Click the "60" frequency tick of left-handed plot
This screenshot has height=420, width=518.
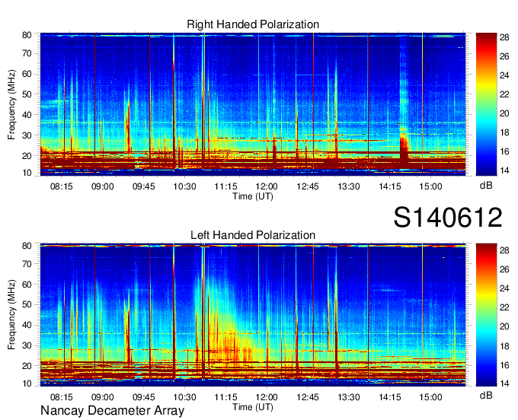point(27,285)
